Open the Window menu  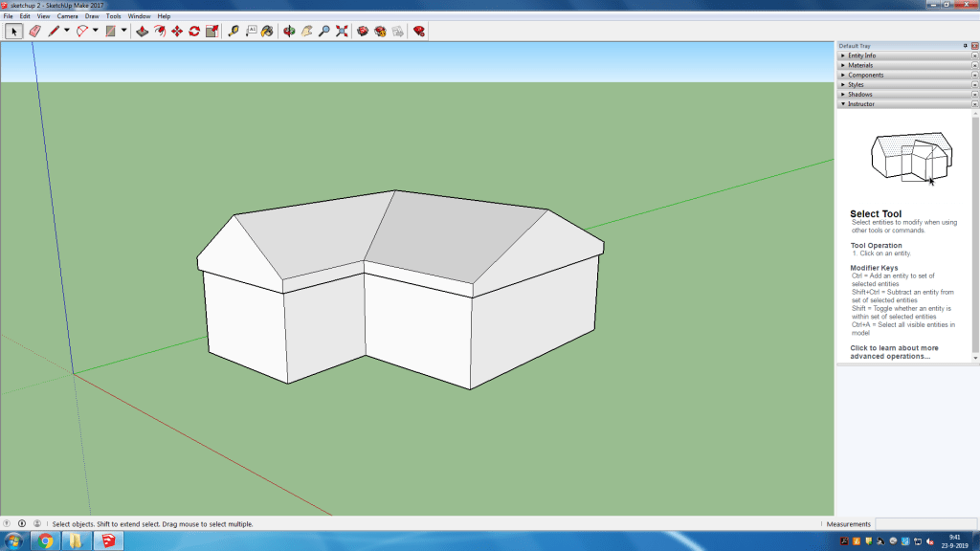[x=139, y=16]
